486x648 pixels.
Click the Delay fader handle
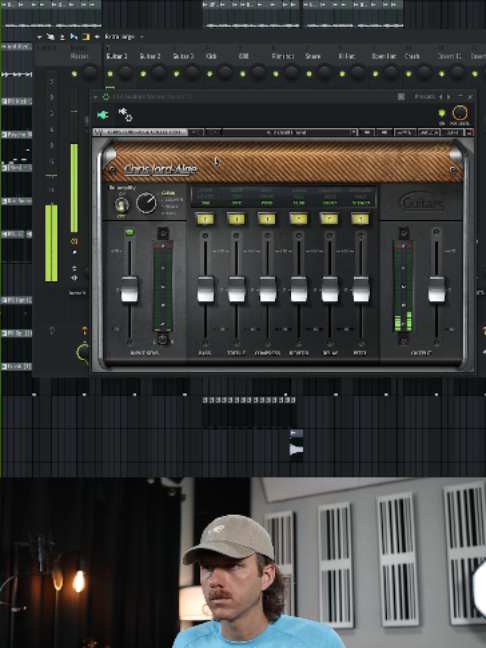pyautogui.click(x=329, y=289)
